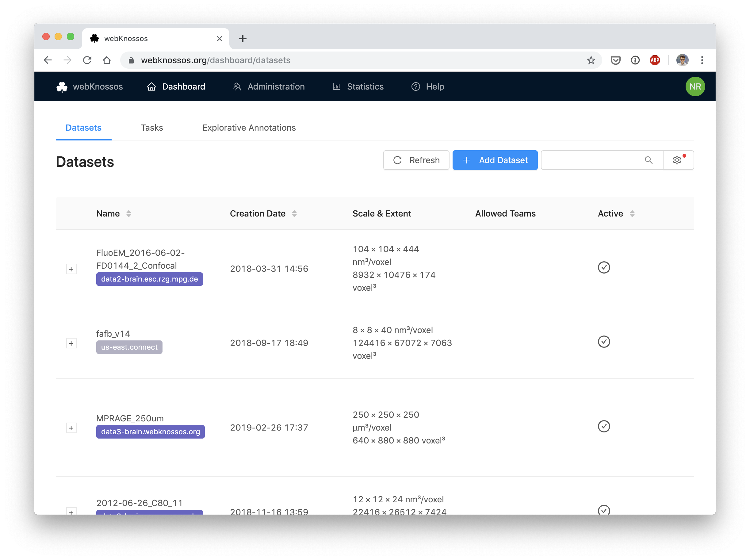Click the NR user avatar
750x560 pixels.
tap(695, 87)
